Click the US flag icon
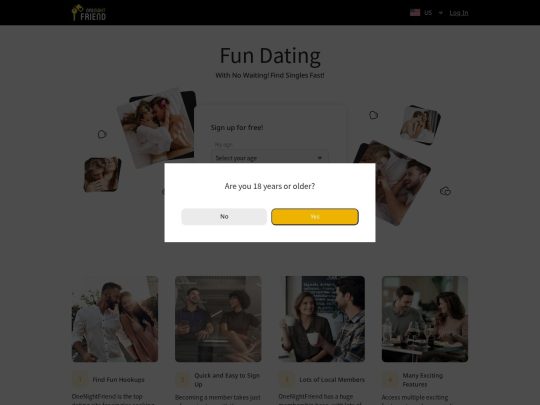 pyautogui.click(x=415, y=13)
